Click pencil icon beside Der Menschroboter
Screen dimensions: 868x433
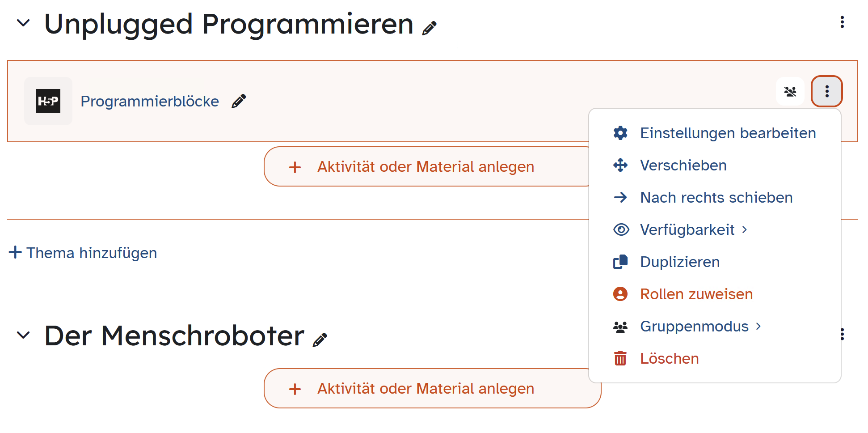[x=320, y=340]
